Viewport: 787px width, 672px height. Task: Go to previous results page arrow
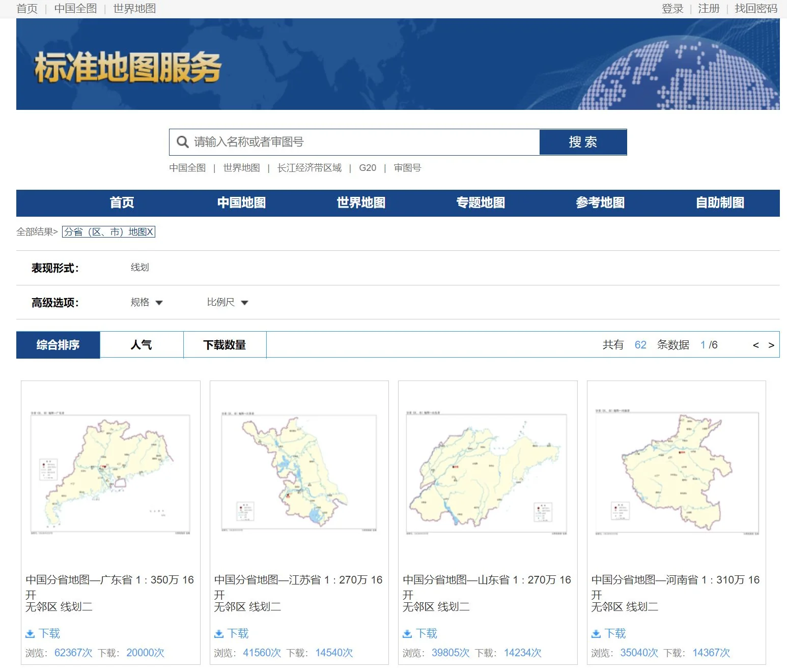756,345
